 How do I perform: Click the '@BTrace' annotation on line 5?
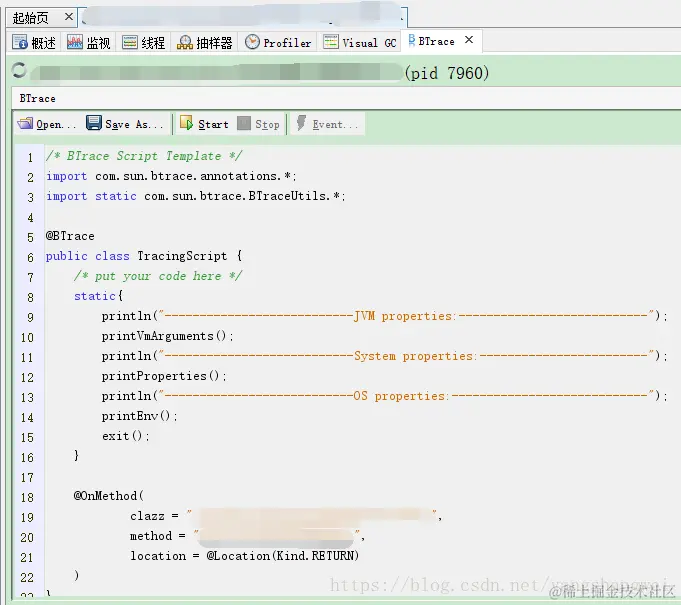pyautogui.click(x=70, y=236)
